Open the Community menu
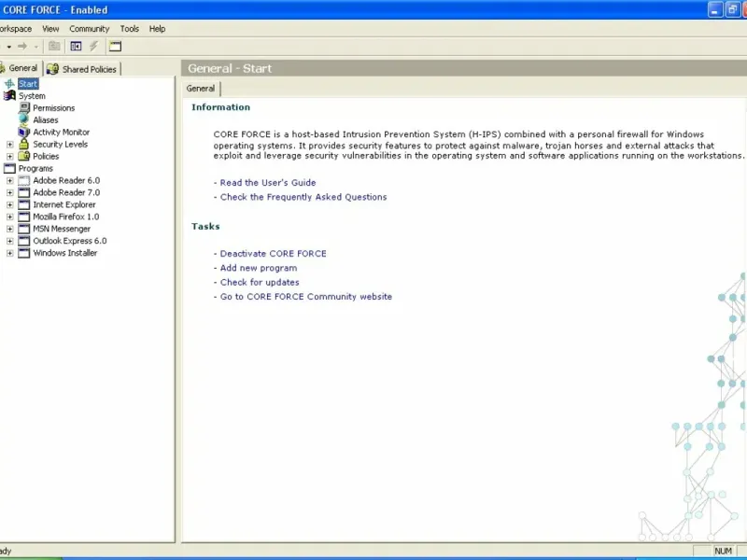Screen dimensions: 747x560 (89, 29)
